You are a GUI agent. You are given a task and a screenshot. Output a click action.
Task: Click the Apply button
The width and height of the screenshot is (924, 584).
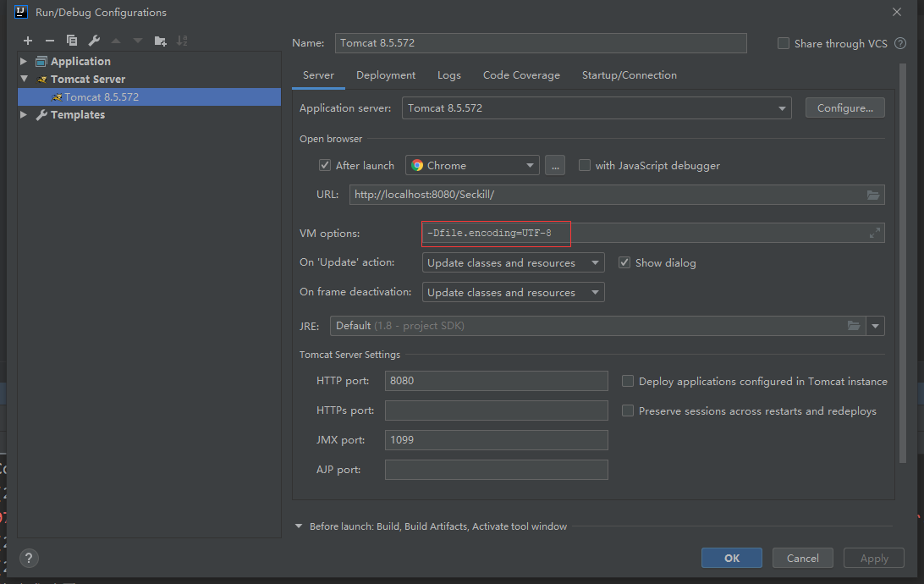(x=874, y=558)
